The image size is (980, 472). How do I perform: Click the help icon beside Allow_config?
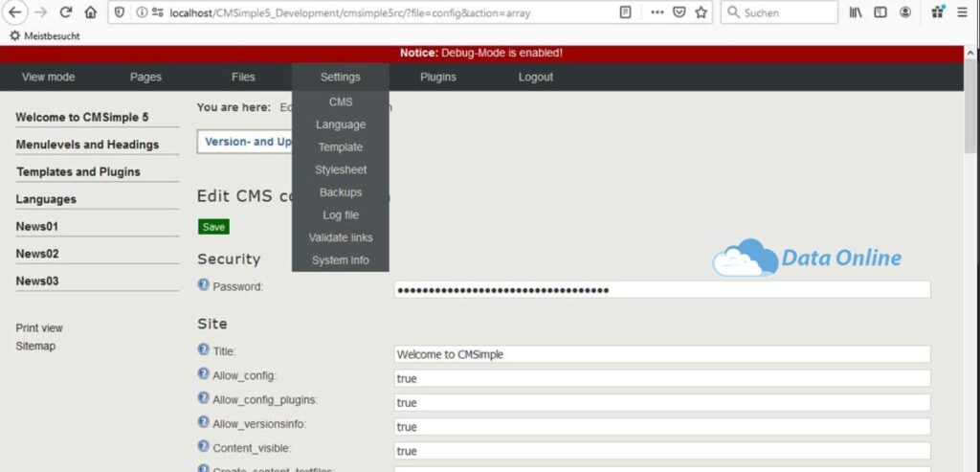click(203, 373)
